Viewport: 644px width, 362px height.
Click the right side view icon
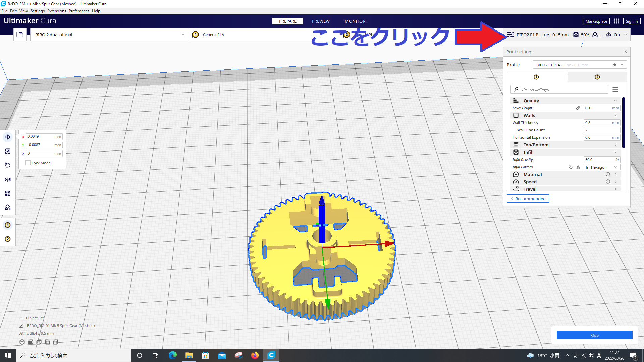(x=56, y=342)
